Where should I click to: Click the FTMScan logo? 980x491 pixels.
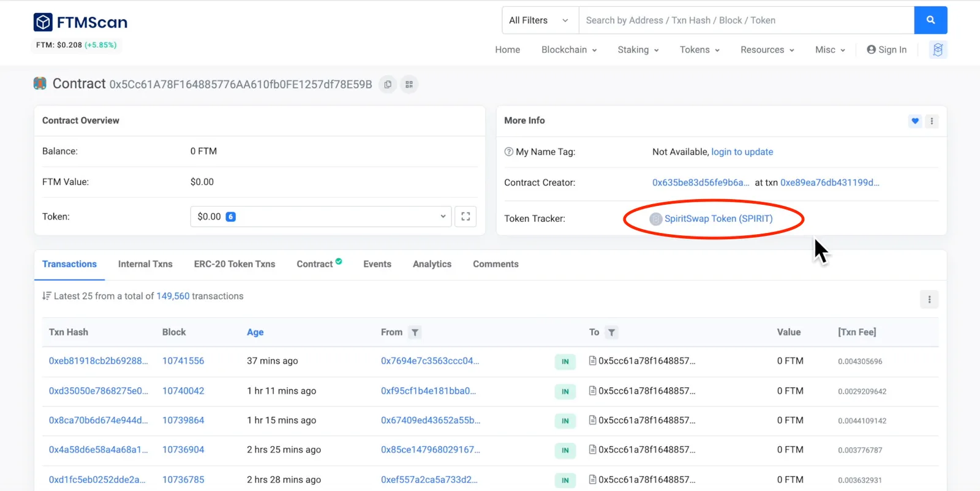[x=80, y=23]
